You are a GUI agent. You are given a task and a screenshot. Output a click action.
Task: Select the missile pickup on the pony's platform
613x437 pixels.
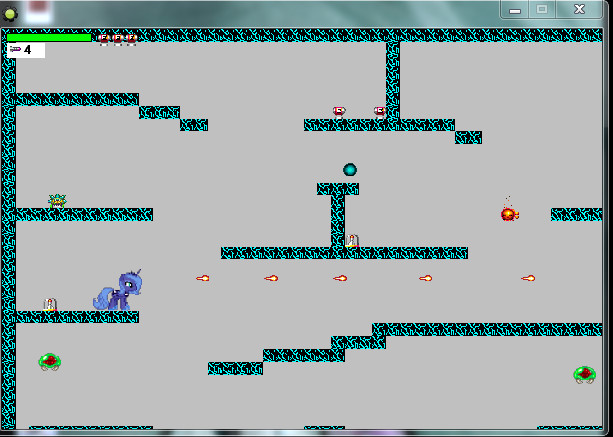pos(50,304)
